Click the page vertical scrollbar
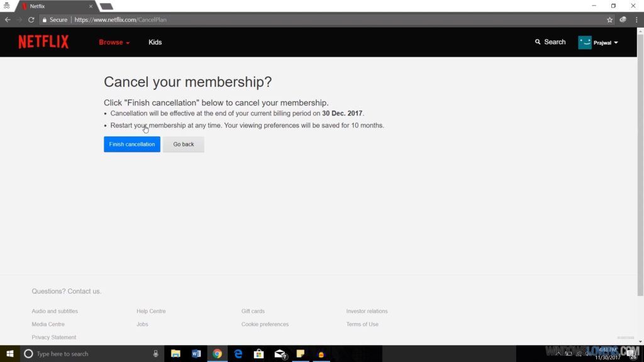The width and height of the screenshot is (644, 362). click(x=640, y=164)
